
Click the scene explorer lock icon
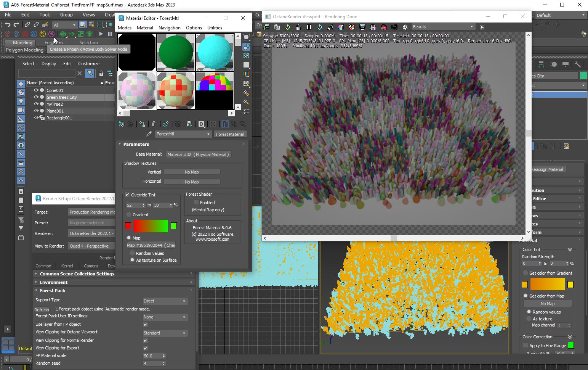101,73
